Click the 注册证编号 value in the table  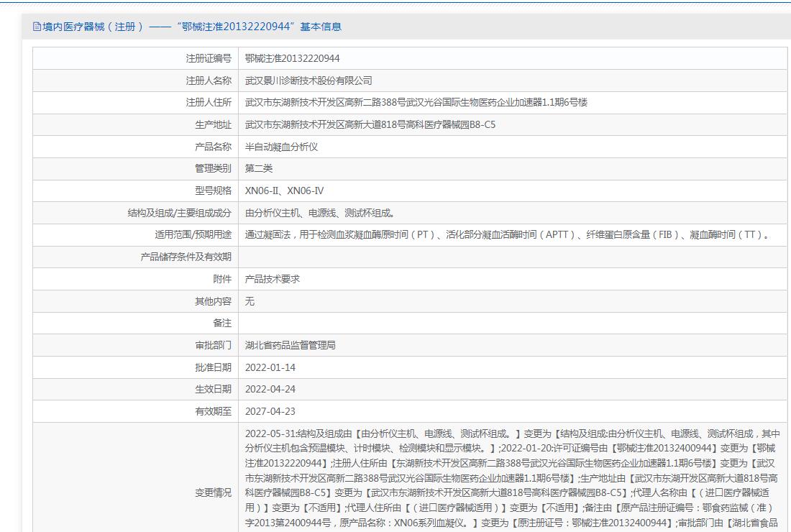coord(292,58)
